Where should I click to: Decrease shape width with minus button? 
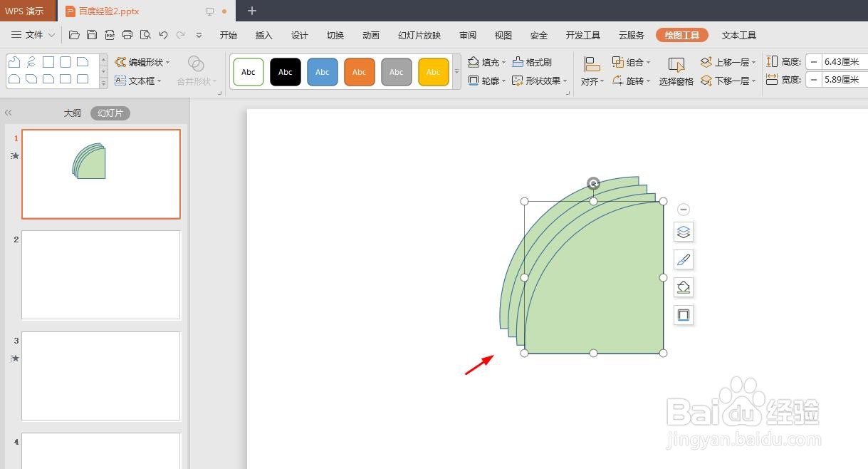pos(813,80)
